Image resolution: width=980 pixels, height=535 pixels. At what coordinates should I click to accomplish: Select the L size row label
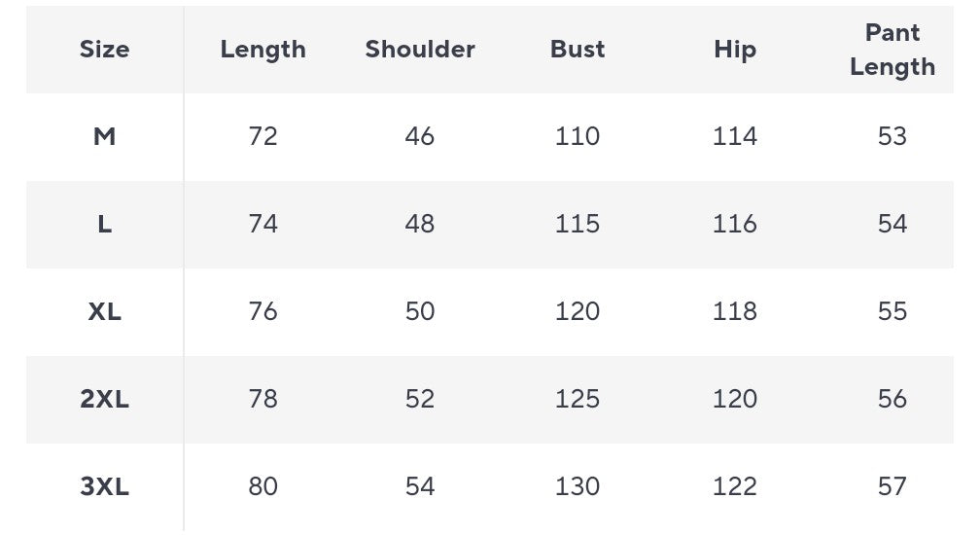coord(104,224)
